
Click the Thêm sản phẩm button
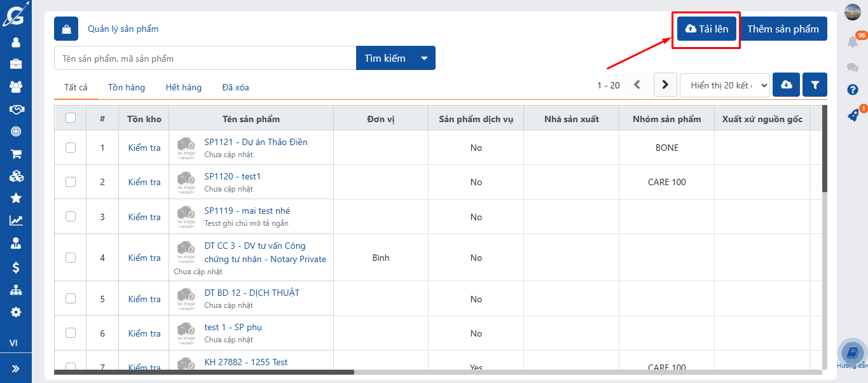pos(783,29)
